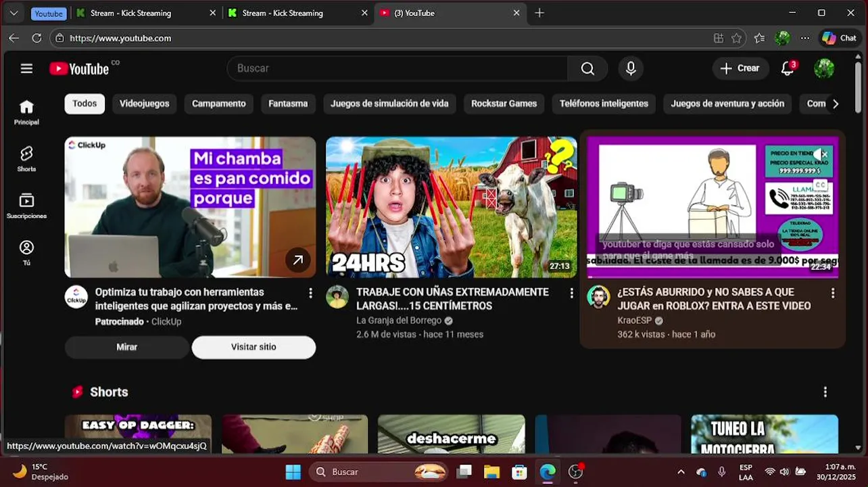Start voice search with the microphone
The height and width of the screenshot is (487, 868).
(631, 68)
